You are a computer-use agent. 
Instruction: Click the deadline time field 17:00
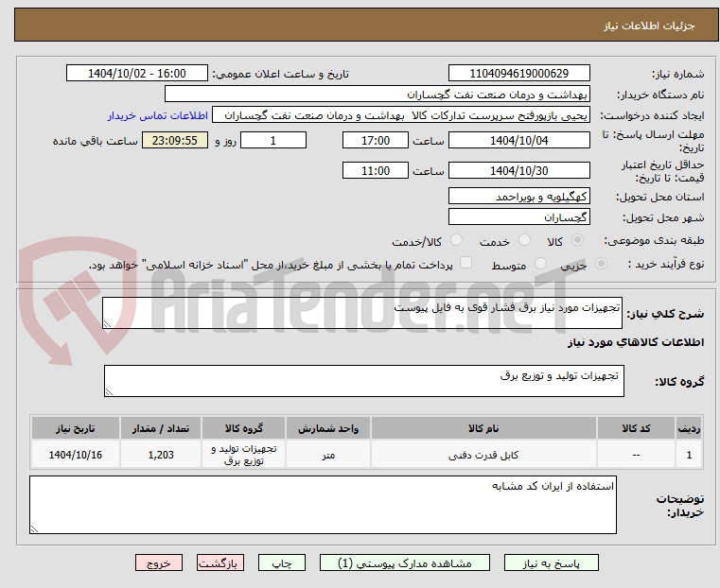point(376,140)
